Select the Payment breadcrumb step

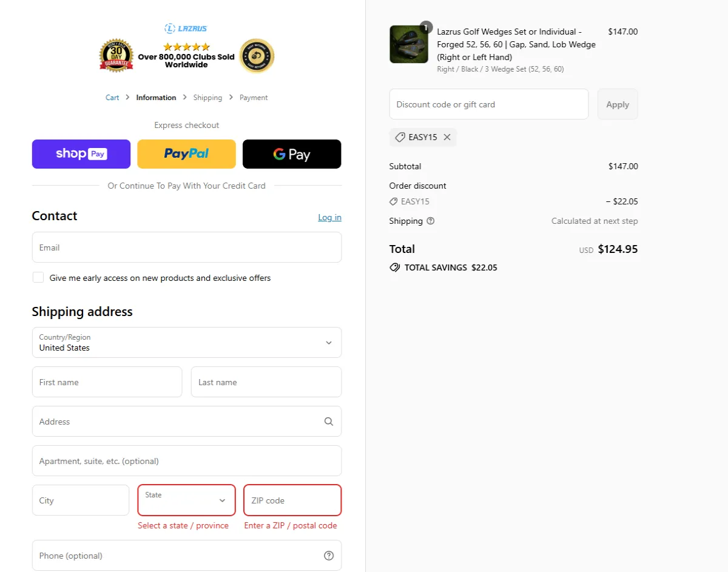[x=254, y=98]
